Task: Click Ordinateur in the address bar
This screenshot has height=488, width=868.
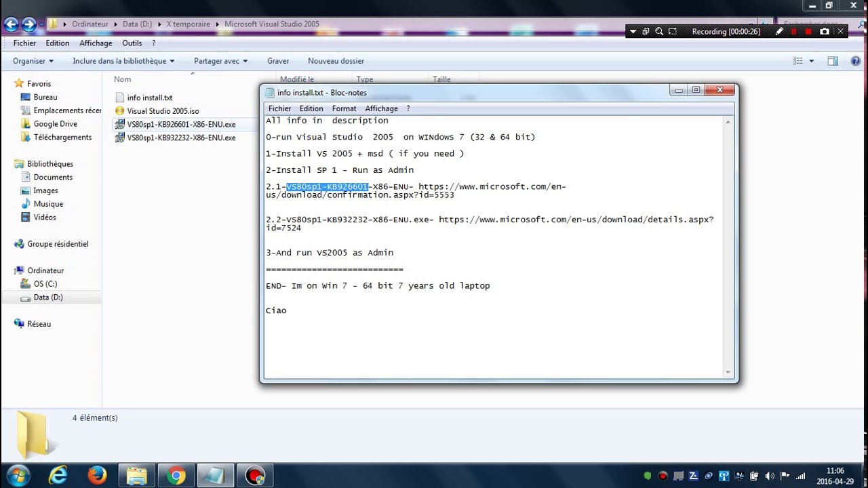Action: point(90,24)
